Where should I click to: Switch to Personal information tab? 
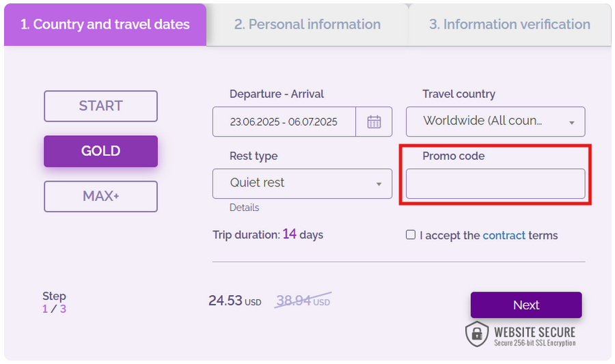(307, 25)
